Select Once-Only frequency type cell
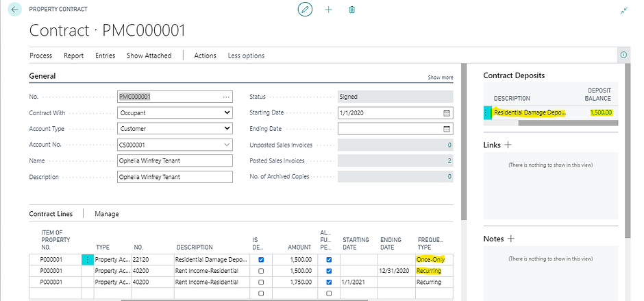The height and width of the screenshot is (301, 644). (434, 260)
